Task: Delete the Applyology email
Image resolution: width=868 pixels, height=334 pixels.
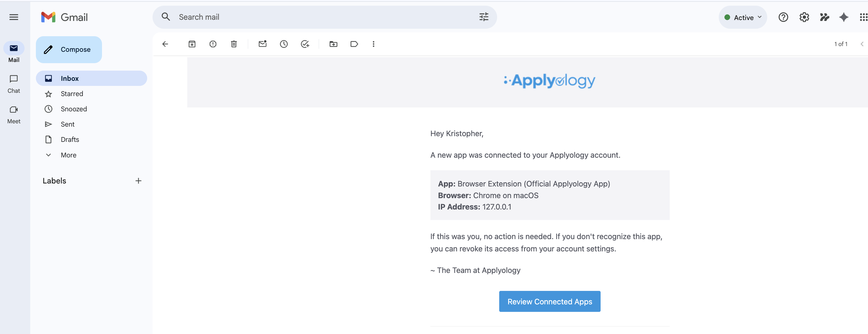Action: click(x=234, y=44)
